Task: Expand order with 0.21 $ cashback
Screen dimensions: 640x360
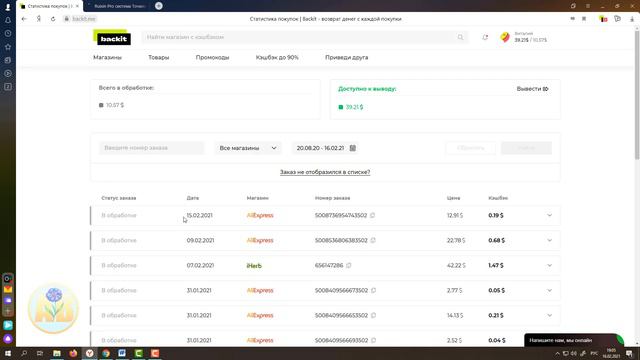Action: point(549,315)
